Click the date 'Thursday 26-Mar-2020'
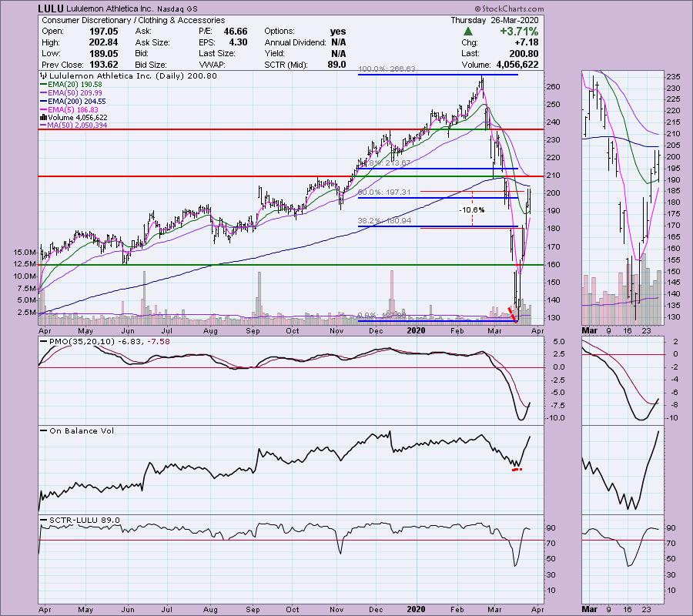Image resolution: width=693 pixels, height=616 pixels. 494,20
